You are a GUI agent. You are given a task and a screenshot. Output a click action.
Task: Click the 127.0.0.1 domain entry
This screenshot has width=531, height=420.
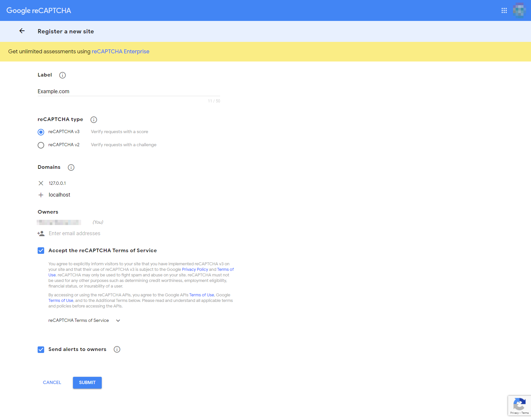tap(57, 184)
